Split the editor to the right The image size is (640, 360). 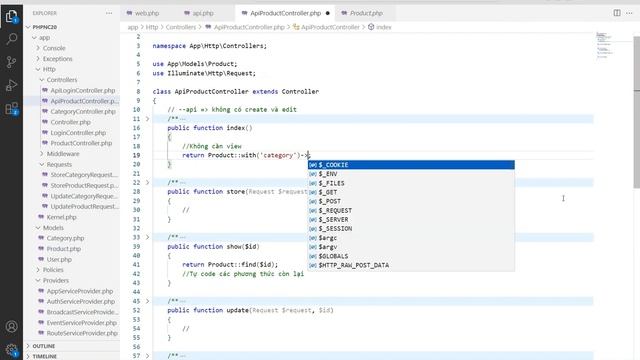[617, 13]
